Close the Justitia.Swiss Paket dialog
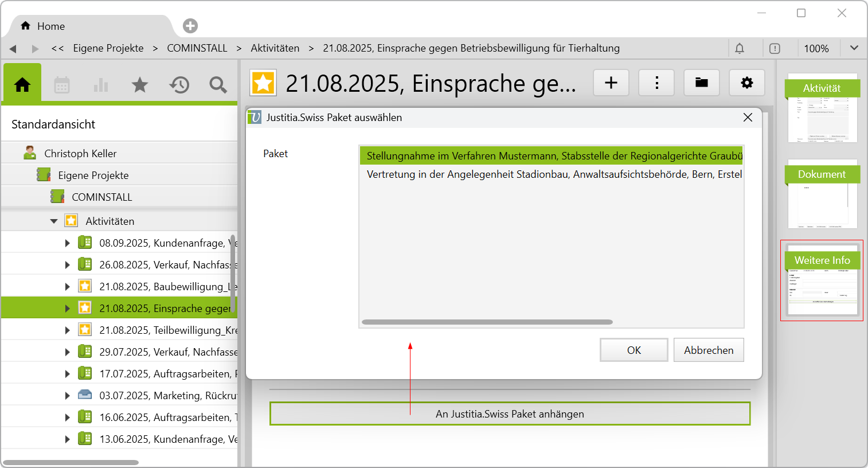Viewport: 868px width, 468px height. pyautogui.click(x=748, y=117)
